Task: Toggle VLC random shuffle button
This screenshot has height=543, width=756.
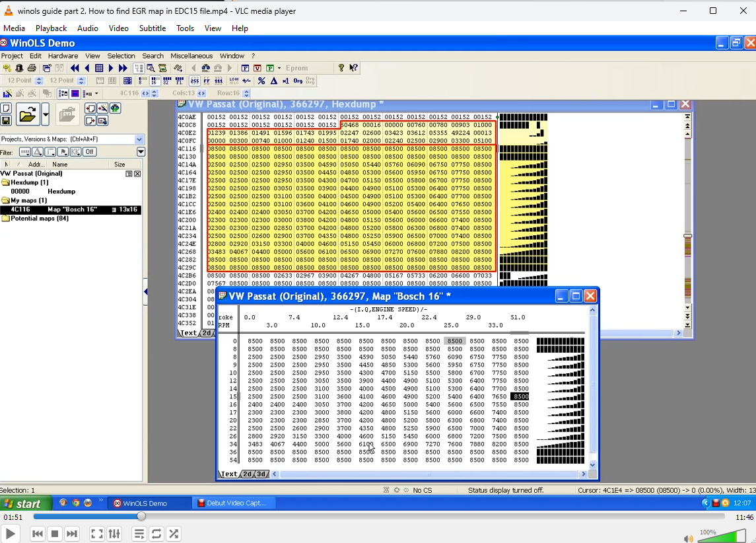Action: click(174, 533)
